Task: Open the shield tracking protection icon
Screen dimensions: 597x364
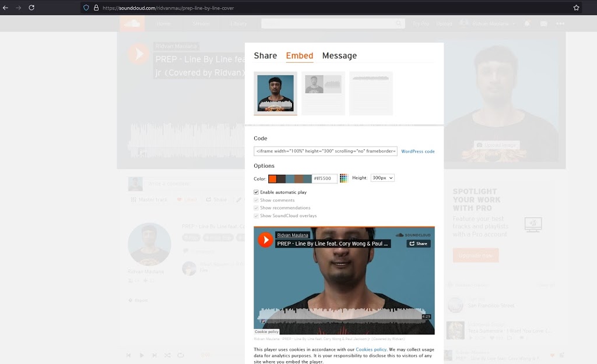Action: [86, 8]
